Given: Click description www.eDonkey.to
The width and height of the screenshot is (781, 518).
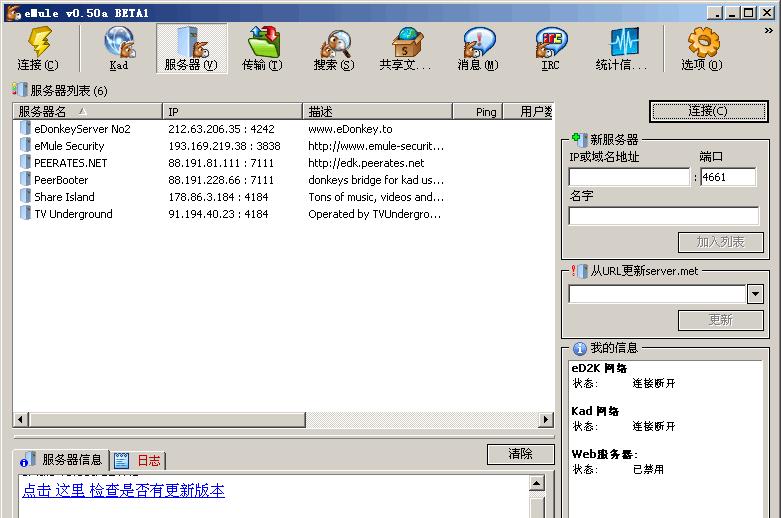Looking at the screenshot, I should pyautogui.click(x=350, y=129).
